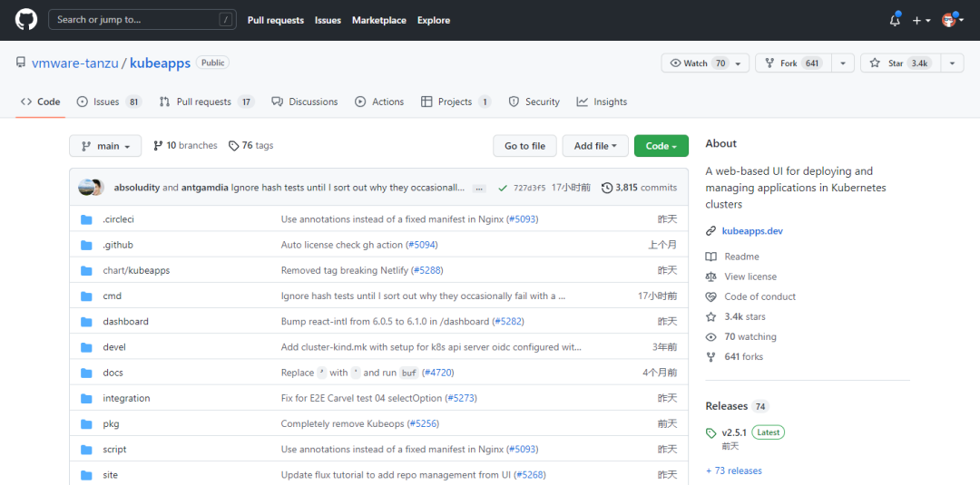
Task: Open the devel folder
Action: tap(114, 347)
